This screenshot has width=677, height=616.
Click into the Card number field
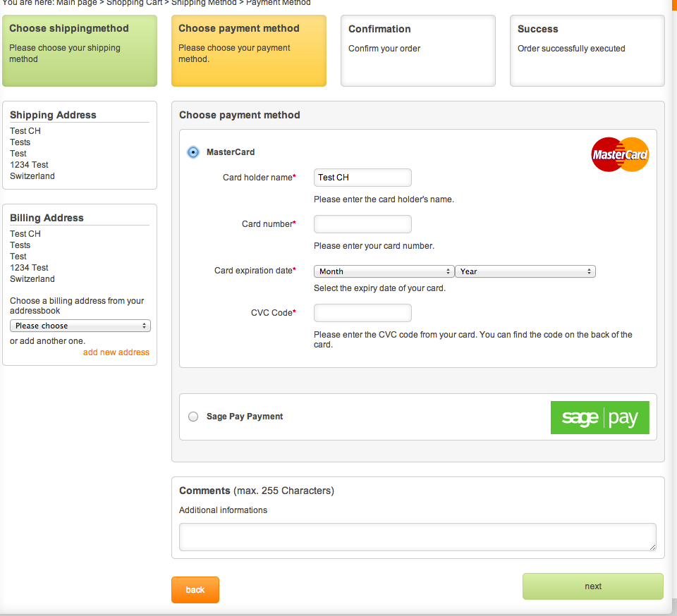click(362, 224)
